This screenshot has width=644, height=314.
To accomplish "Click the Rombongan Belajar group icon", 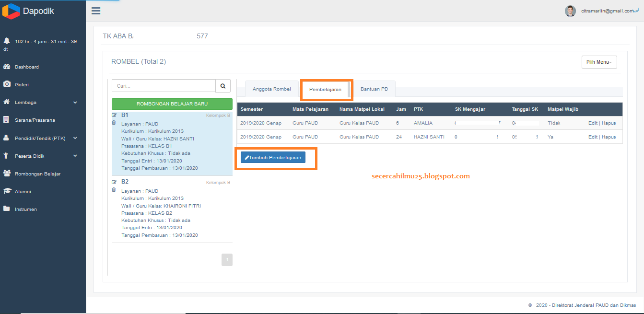I will 7,174.
